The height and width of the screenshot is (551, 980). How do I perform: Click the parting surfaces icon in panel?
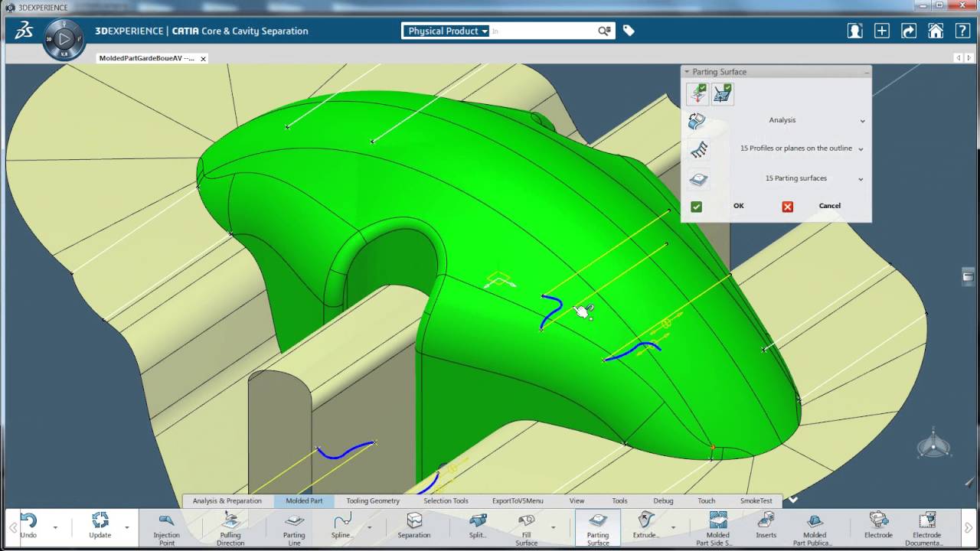click(698, 179)
